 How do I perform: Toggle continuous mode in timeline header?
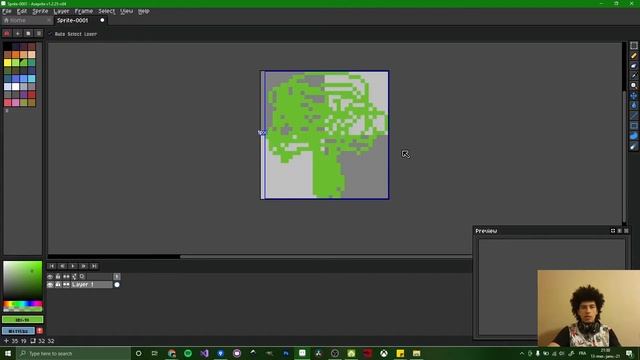click(x=66, y=276)
